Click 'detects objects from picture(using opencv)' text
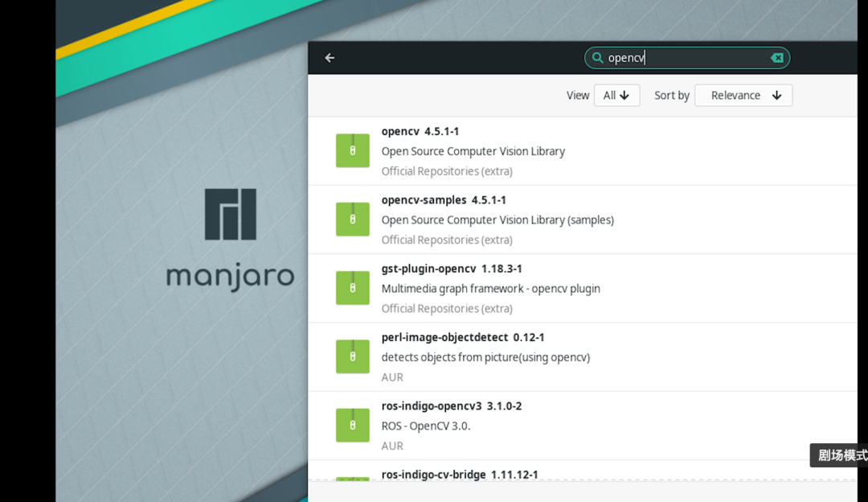The width and height of the screenshot is (868, 502). pyautogui.click(x=485, y=357)
